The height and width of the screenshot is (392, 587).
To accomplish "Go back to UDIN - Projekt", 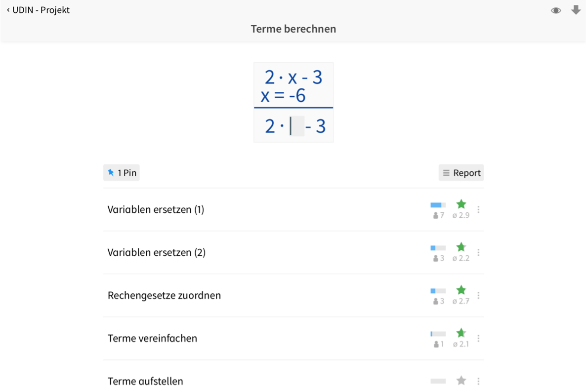I will tap(38, 10).
